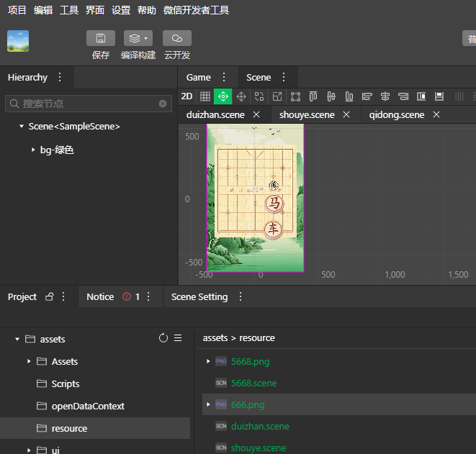
Task: Select the rotate tool
Action: [259, 96]
